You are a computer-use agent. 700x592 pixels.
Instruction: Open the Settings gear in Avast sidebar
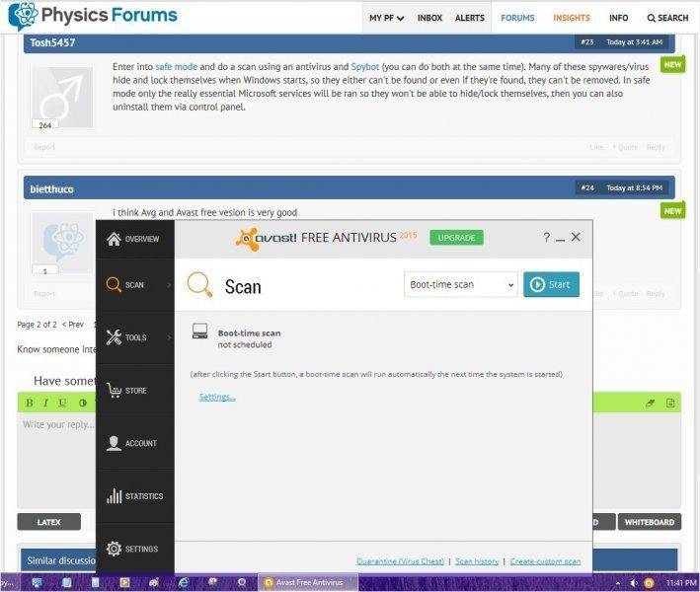pos(114,549)
